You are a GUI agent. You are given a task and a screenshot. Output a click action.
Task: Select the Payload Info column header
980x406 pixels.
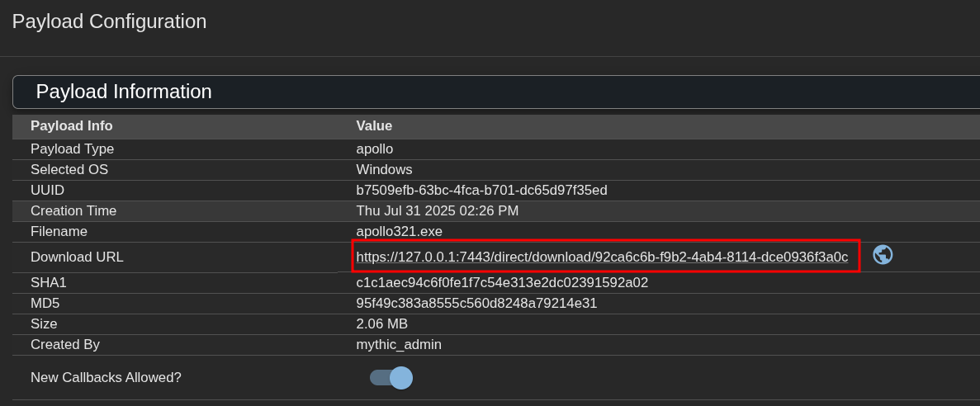[71, 125]
